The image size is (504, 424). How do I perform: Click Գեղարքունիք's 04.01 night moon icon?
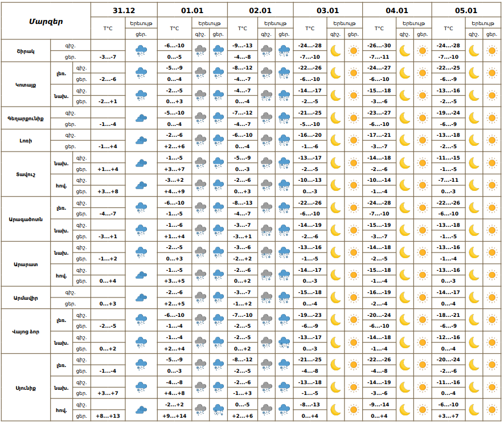[x=405, y=118]
